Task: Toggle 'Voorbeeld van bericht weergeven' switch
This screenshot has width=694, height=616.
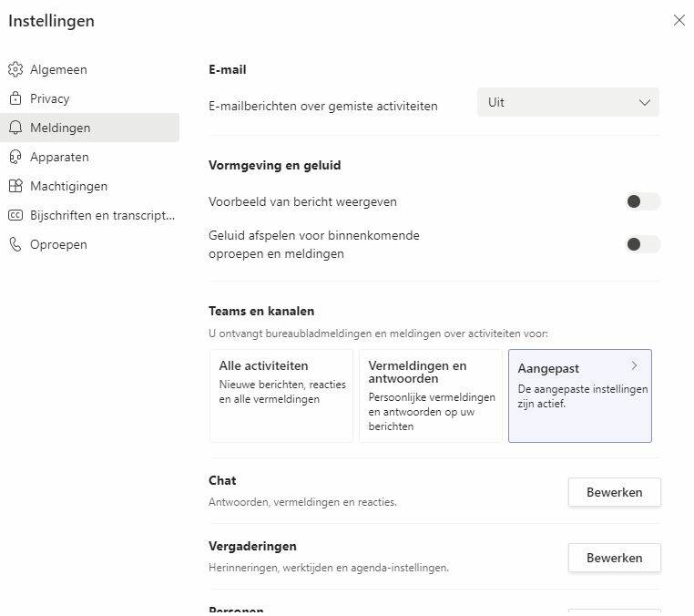Action: pos(643,201)
